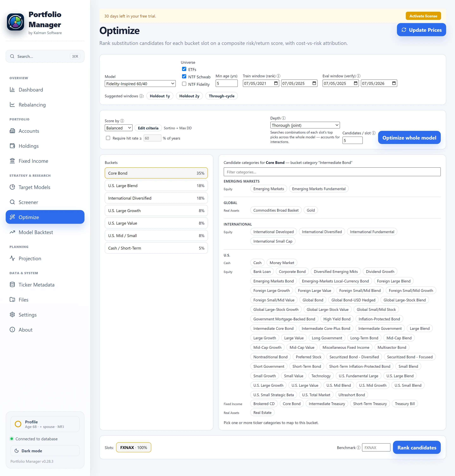Go to Rebalancing in sidebar
The image size is (455, 476).
(x=45, y=105)
